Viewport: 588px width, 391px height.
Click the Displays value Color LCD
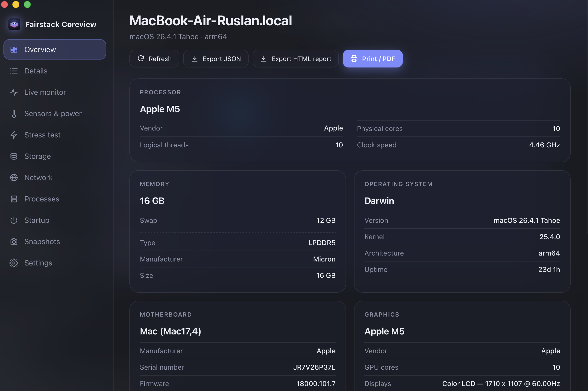click(x=501, y=384)
